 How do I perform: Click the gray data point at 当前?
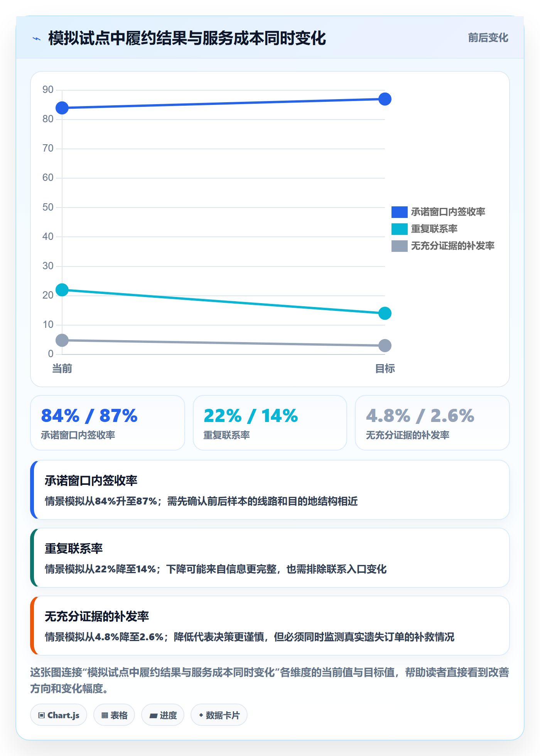pyautogui.click(x=62, y=340)
